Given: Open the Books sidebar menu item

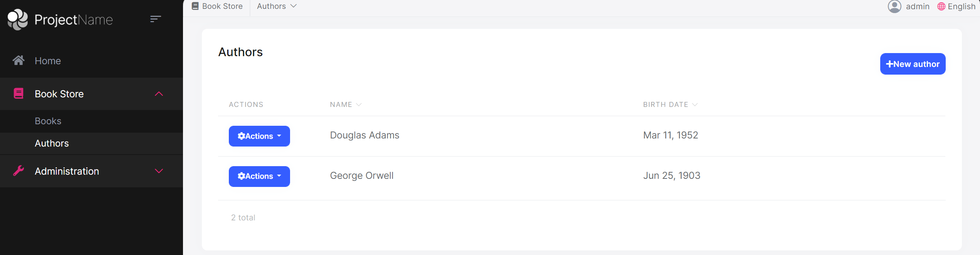Looking at the screenshot, I should click(x=48, y=121).
